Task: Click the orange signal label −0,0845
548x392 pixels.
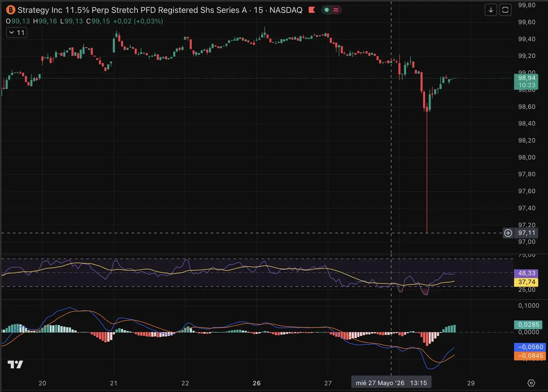Action: coord(529,355)
